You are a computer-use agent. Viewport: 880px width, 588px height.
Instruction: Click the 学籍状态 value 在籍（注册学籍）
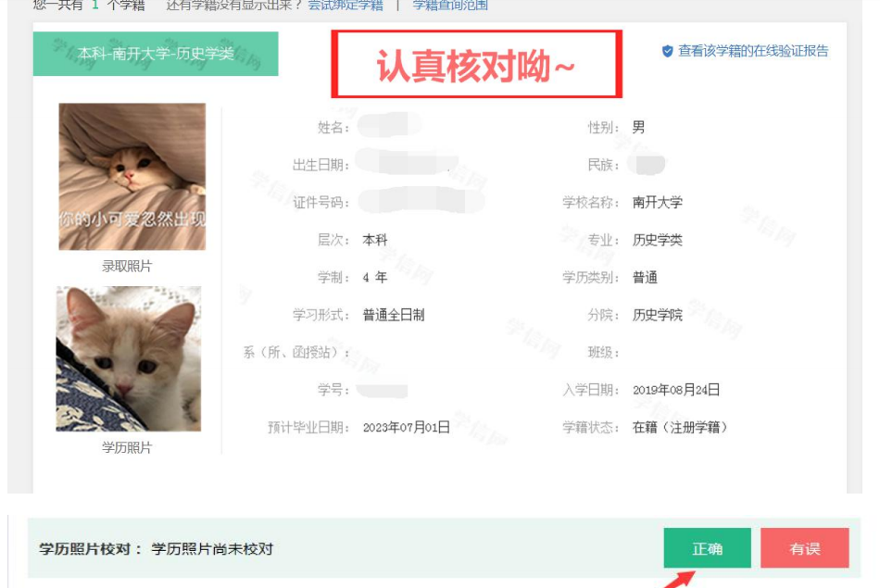[680, 428]
